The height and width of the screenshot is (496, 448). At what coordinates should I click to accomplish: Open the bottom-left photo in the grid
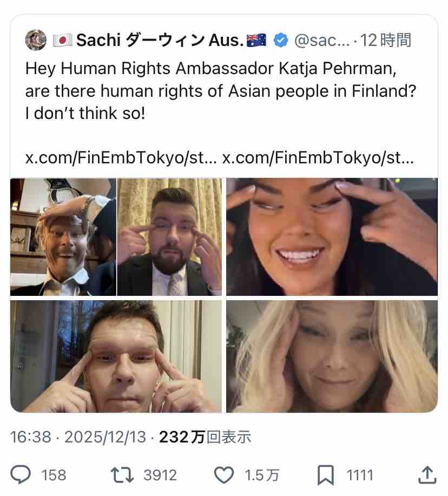pyautogui.click(x=116, y=356)
